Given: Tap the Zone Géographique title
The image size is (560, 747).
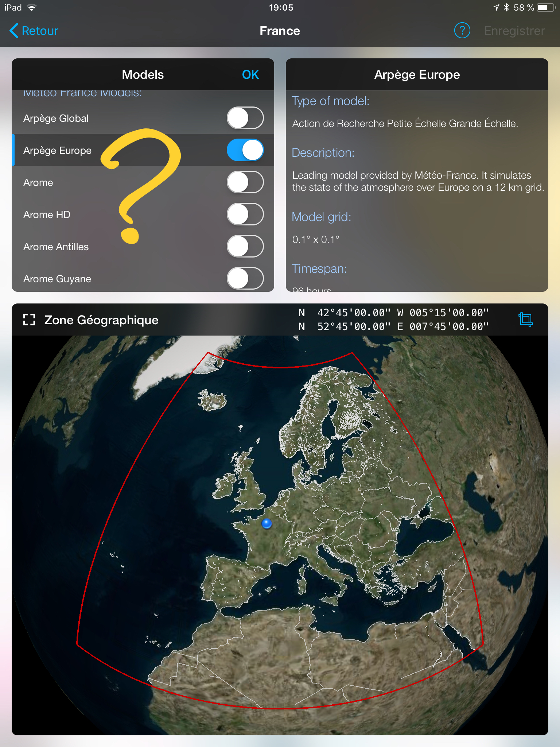Looking at the screenshot, I should [101, 320].
